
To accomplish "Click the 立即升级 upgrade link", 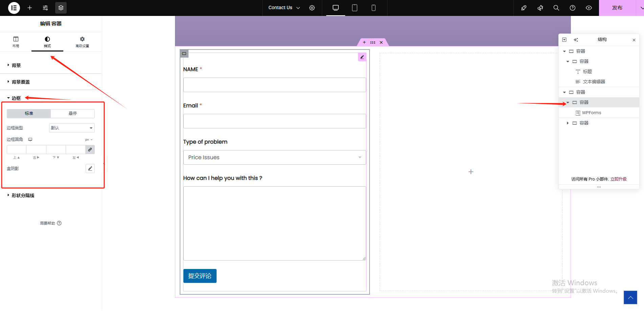I will [x=618, y=179].
